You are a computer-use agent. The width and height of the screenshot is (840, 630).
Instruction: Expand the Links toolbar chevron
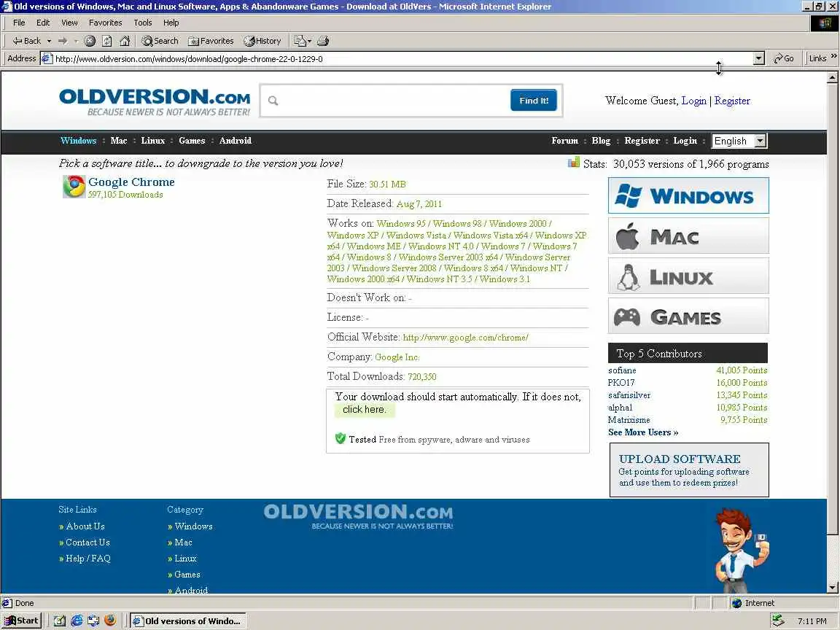point(833,56)
